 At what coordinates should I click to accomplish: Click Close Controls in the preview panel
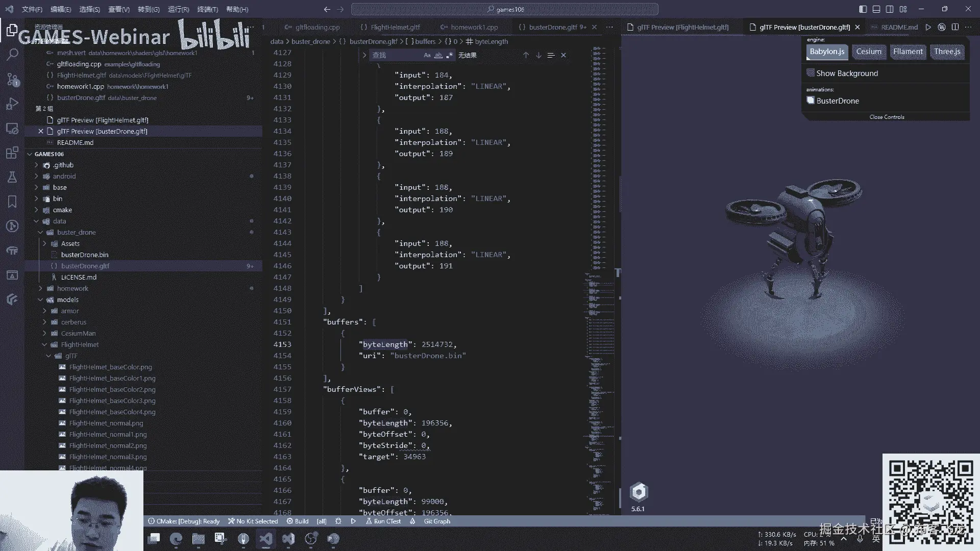(887, 117)
